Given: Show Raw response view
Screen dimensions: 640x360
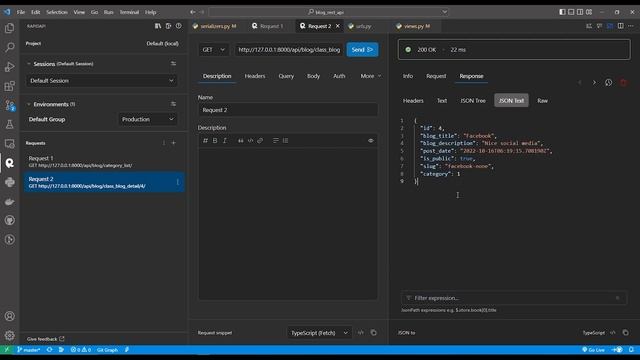Looking at the screenshot, I should tap(542, 100).
